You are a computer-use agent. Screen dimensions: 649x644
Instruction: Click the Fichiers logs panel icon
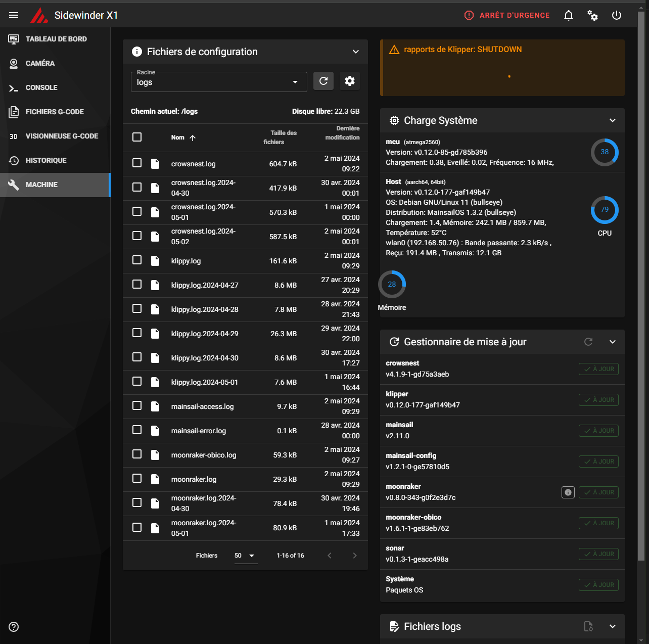394,626
